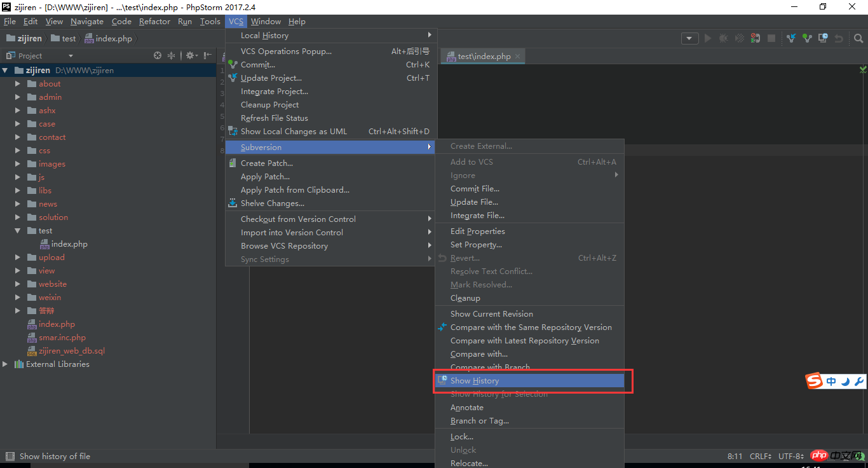Click Annotate in Subversion submenu
This screenshot has height=468, width=868.
(530, 408)
